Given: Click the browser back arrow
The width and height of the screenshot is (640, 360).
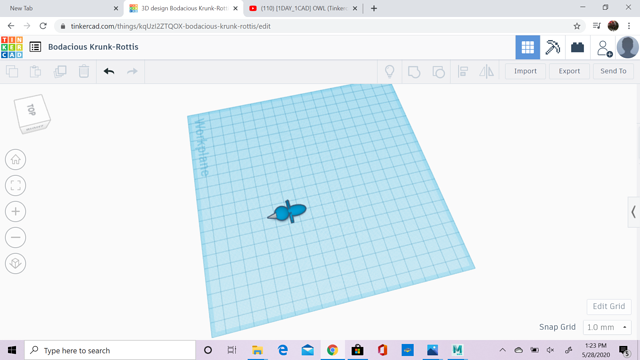Looking at the screenshot, I should pyautogui.click(x=11, y=26).
